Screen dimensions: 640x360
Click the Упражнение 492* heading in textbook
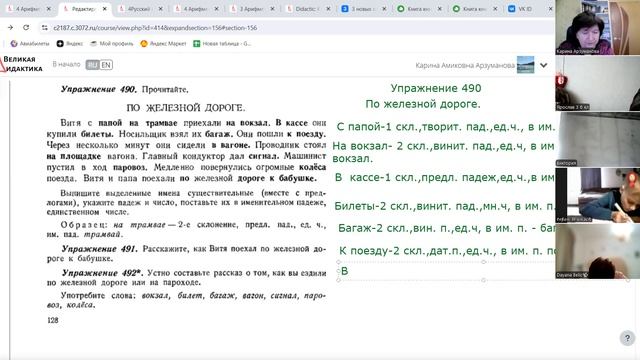click(102, 273)
